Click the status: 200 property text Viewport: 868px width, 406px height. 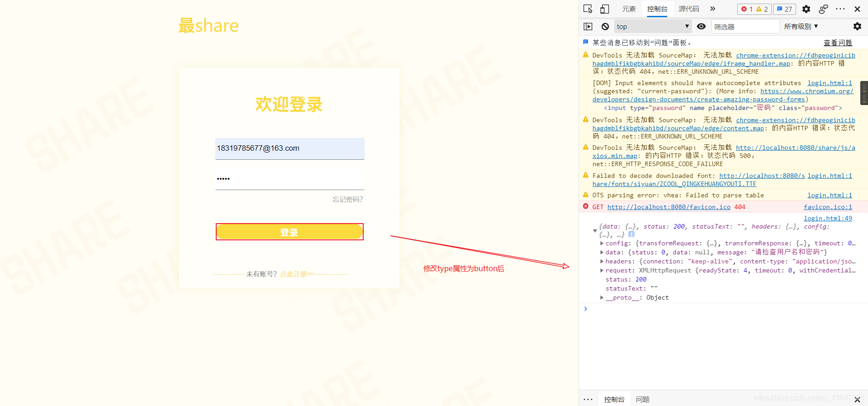(x=626, y=279)
